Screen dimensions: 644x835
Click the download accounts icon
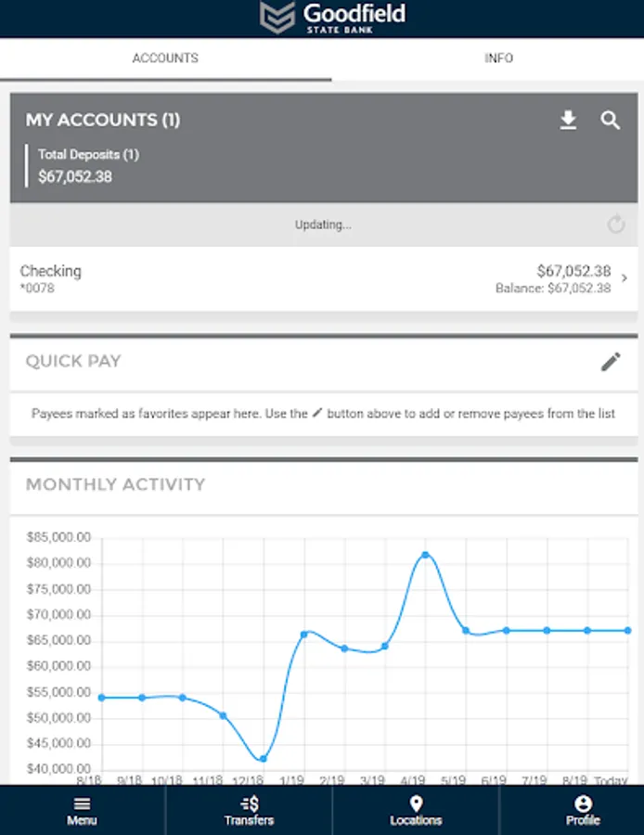(568, 121)
